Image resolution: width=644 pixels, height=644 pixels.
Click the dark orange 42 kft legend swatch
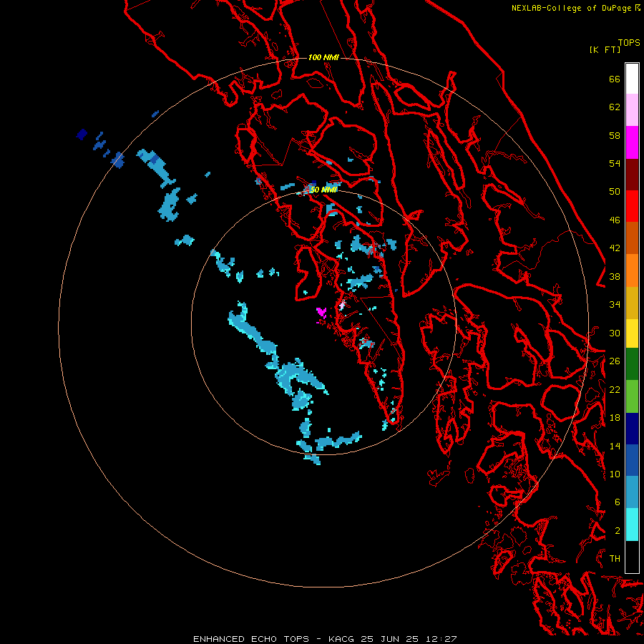click(x=632, y=238)
